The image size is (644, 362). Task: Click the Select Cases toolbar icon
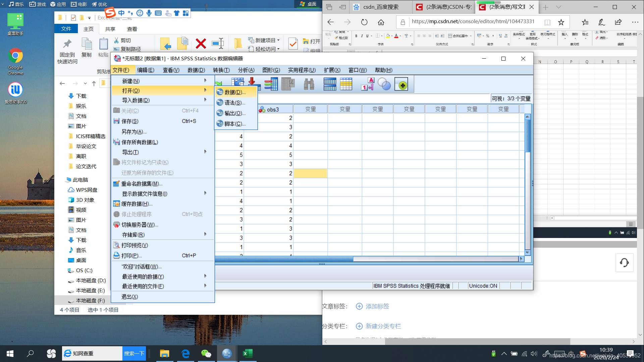(346, 84)
